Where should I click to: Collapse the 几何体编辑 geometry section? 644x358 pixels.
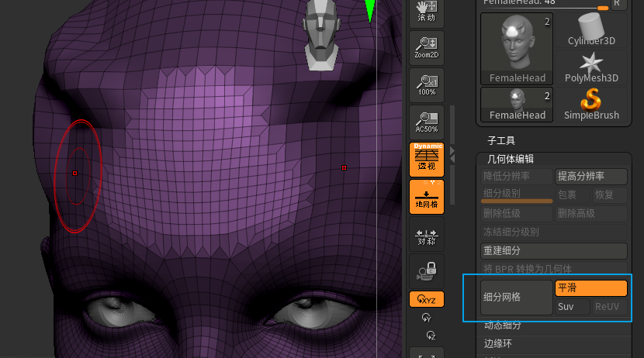click(x=510, y=159)
